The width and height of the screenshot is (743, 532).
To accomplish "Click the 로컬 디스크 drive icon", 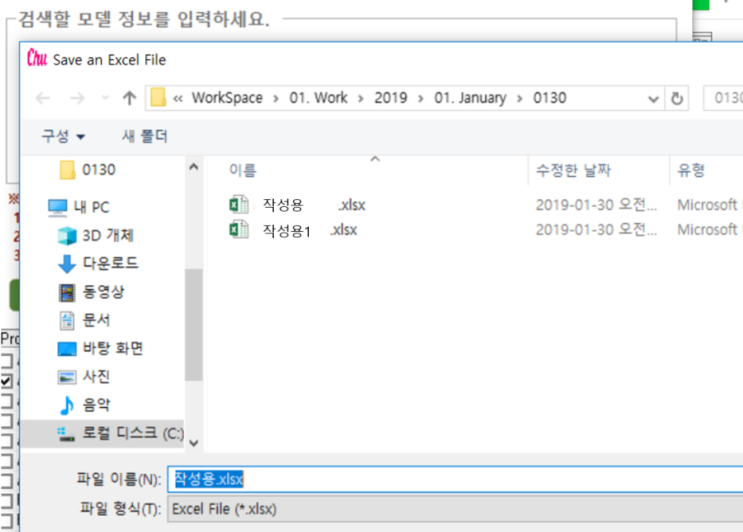I will 66,434.
